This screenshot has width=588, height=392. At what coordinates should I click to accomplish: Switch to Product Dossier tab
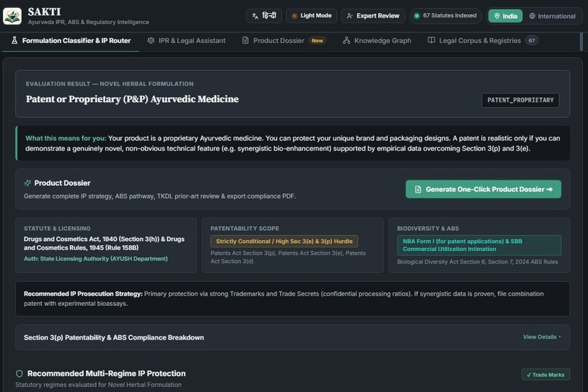point(284,40)
